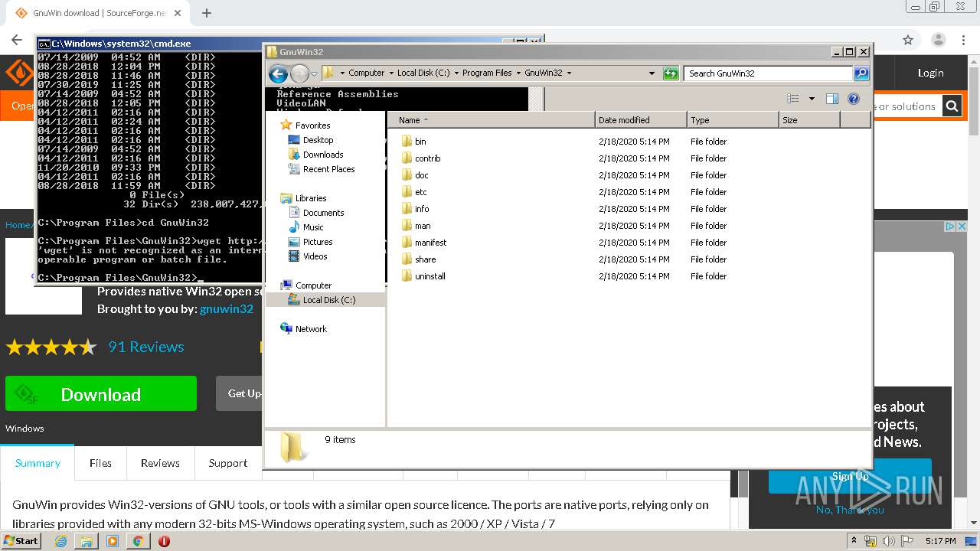Select the uninstall folder icon
This screenshot has width=980, height=551.
pyautogui.click(x=407, y=276)
